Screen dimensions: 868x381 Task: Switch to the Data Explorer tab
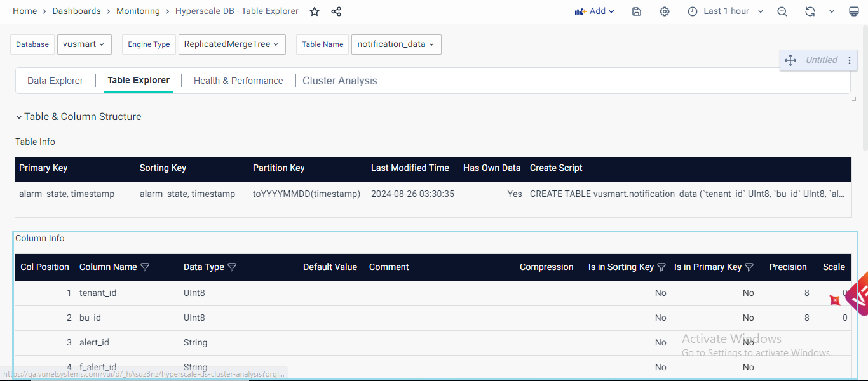(x=55, y=81)
